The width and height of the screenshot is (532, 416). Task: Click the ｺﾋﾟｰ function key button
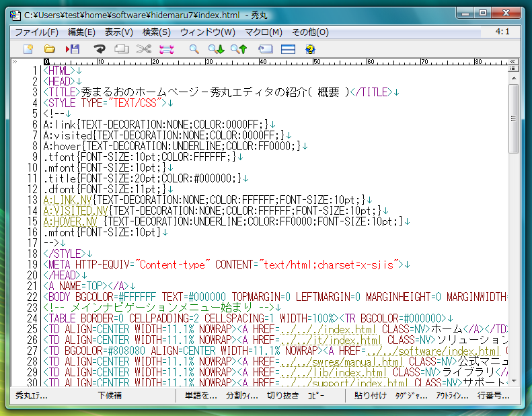[x=316, y=396]
